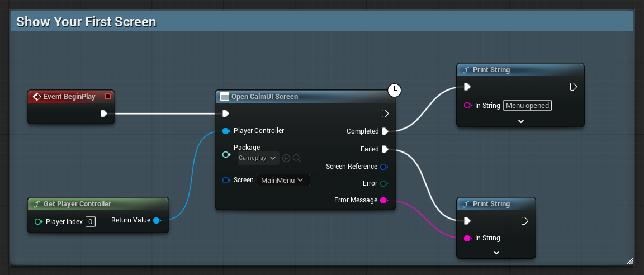Click the latent clock icon on Open CalmUI Screen
644x275 pixels.
tap(394, 90)
